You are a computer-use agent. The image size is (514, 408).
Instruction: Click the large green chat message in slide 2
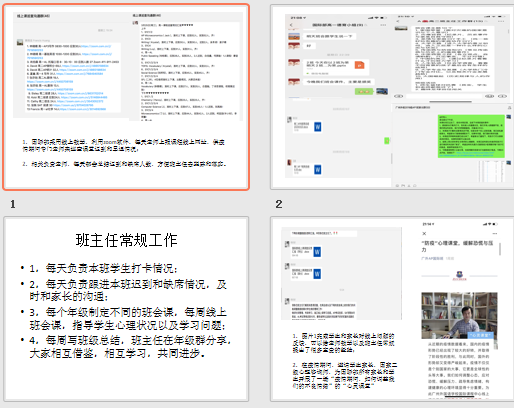tap(471, 136)
